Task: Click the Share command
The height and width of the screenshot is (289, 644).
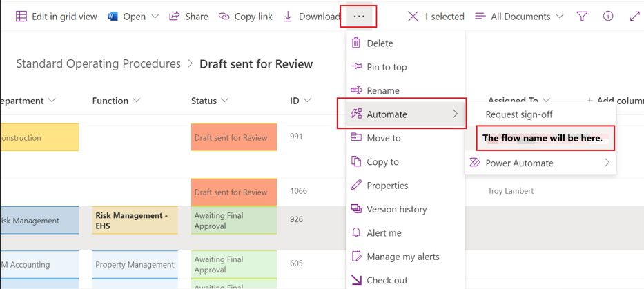Action: (188, 17)
